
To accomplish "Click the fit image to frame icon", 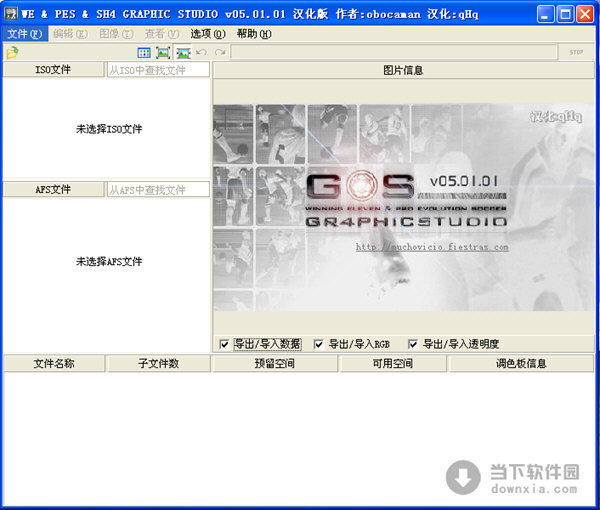I will click(163, 53).
